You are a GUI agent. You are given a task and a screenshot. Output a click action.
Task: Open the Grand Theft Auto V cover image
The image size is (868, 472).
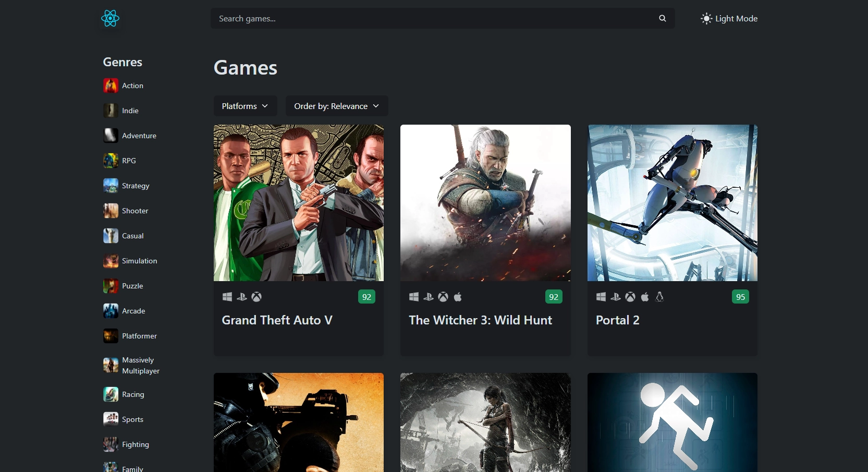tap(299, 203)
